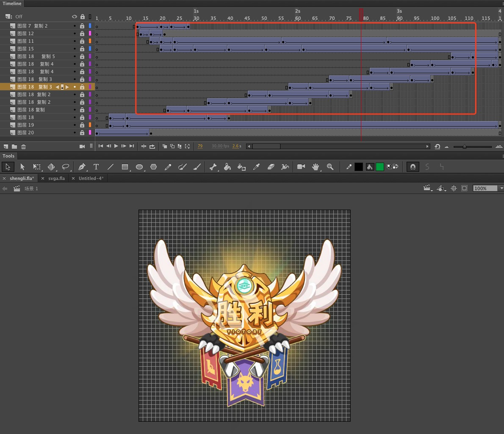Show all layers as outlines header icon
This screenshot has width=504, height=434.
pos(90,17)
